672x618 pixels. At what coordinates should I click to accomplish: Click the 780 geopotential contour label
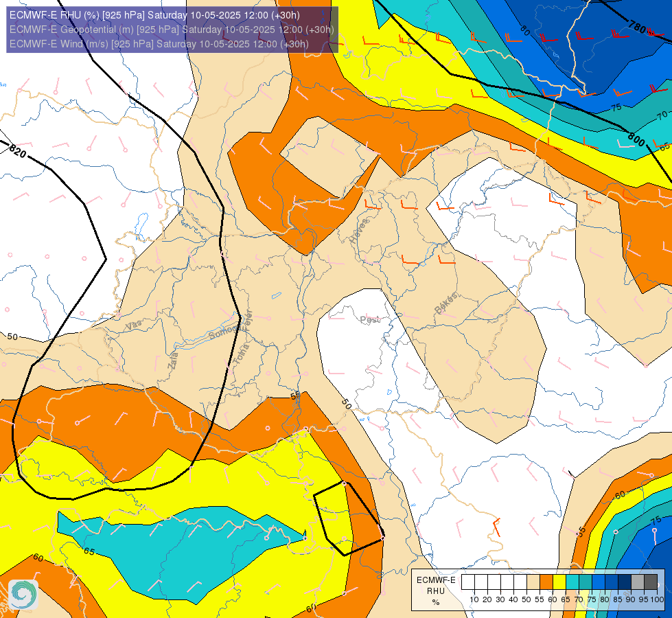click(x=637, y=27)
